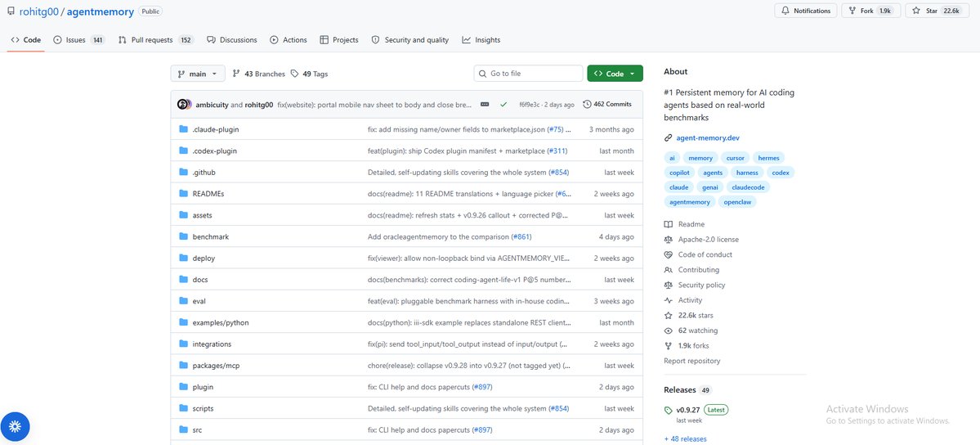Open the Pull requests tab
This screenshot has height=445, width=980.
pos(155,40)
